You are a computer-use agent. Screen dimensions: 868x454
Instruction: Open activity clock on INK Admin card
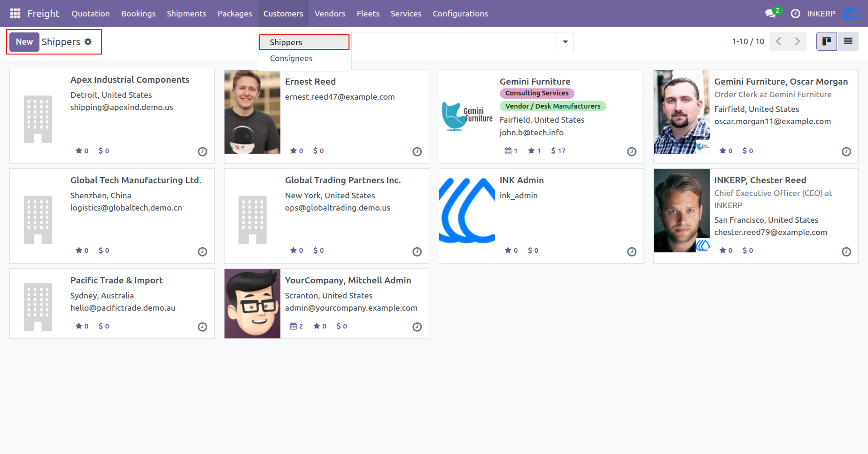pos(632,251)
